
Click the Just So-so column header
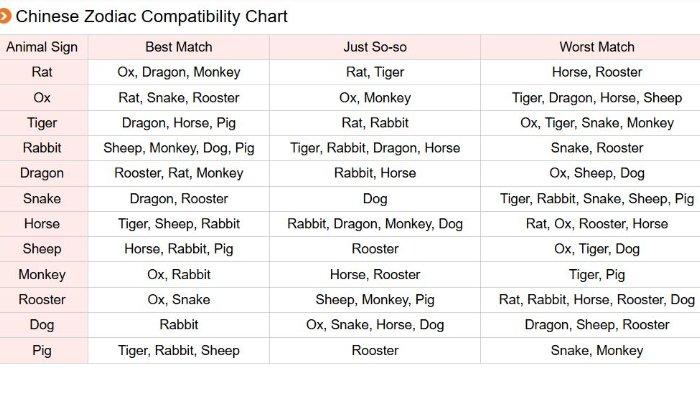pyautogui.click(x=375, y=47)
